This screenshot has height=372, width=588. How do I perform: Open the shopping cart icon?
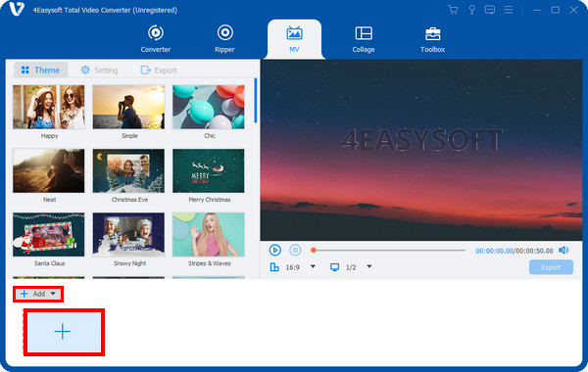[x=453, y=10]
